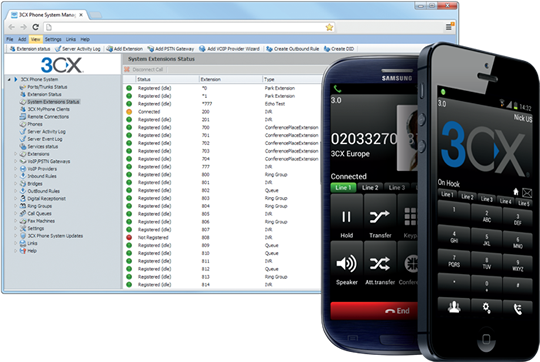Tap the Transfer icon on the call screen
The width and height of the screenshot is (540, 362).
coord(380,217)
